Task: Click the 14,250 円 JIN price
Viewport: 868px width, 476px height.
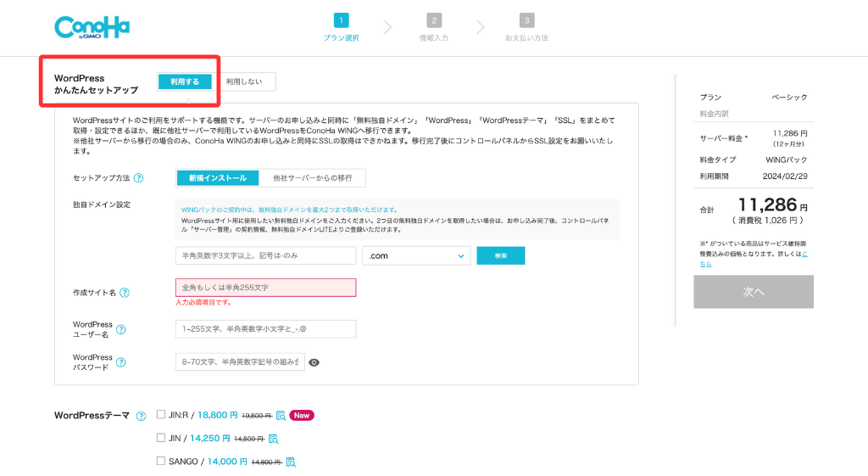Action: (210, 439)
